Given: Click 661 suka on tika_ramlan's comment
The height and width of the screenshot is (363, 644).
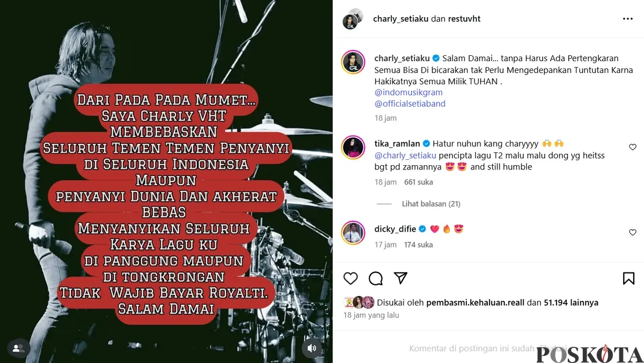Looking at the screenshot, I should coord(419,182).
